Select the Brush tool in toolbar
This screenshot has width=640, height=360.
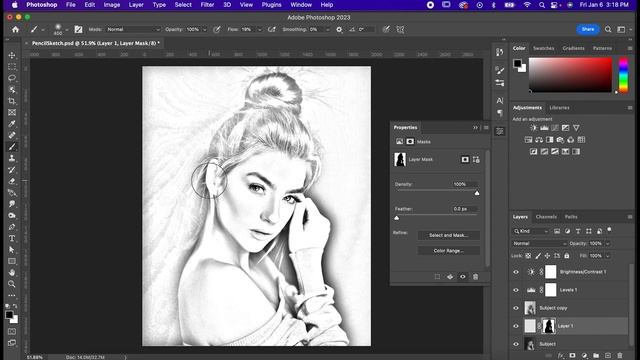pos(12,147)
